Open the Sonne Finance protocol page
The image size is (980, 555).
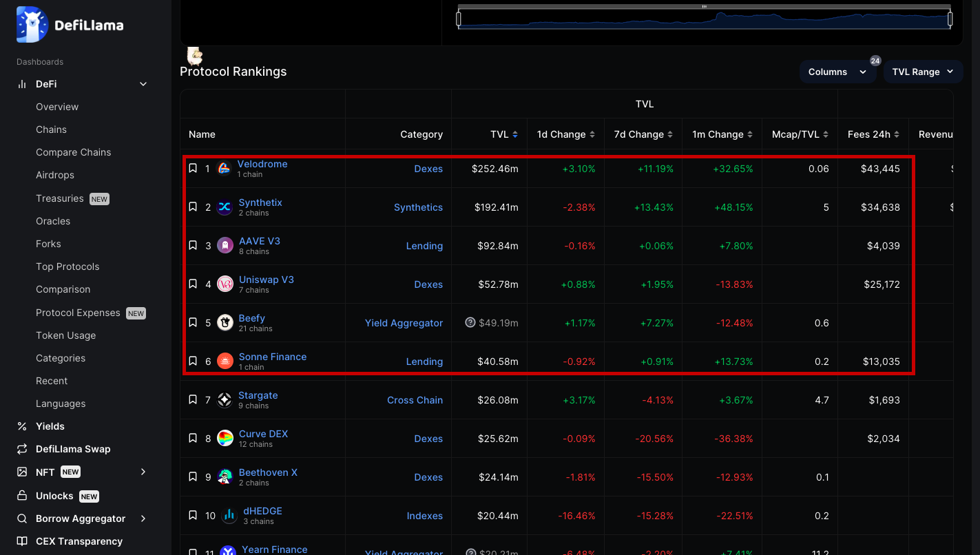click(x=273, y=357)
